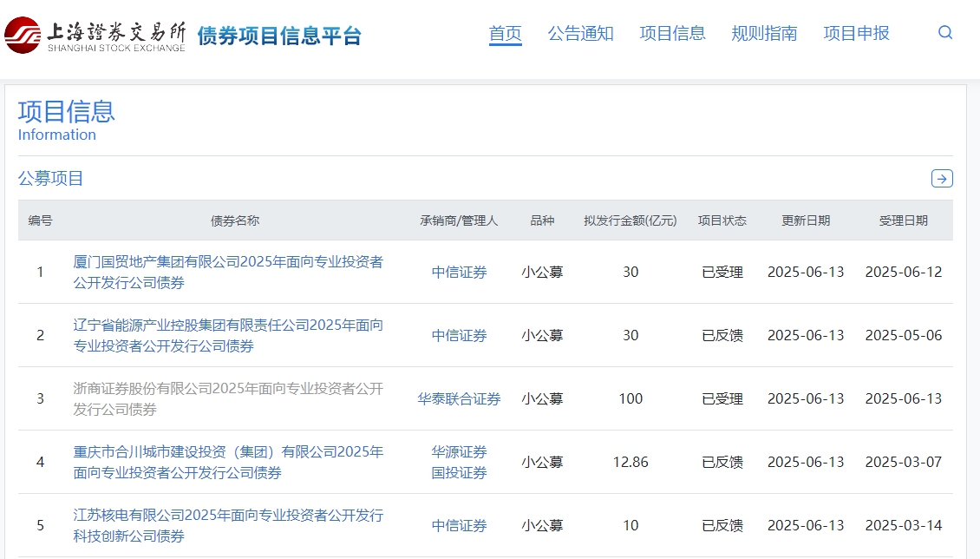Click the 项目信息 Information page heading
Screen dimensions: 980x559
66,120
